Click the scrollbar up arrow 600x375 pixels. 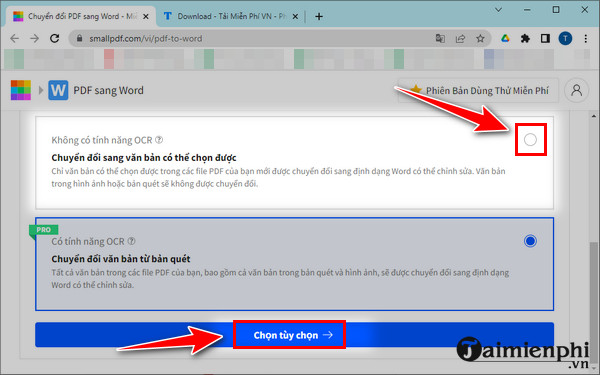[x=593, y=116]
